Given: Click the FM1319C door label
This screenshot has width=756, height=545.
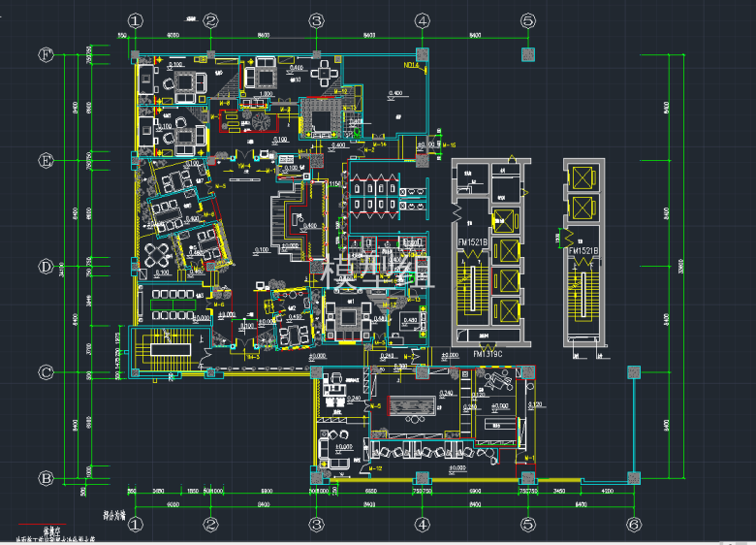Looking at the screenshot, I should pos(492,355).
